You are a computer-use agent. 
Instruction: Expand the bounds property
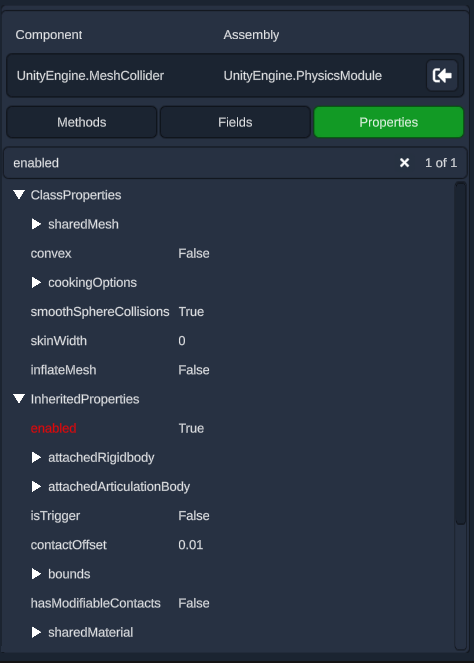point(36,574)
